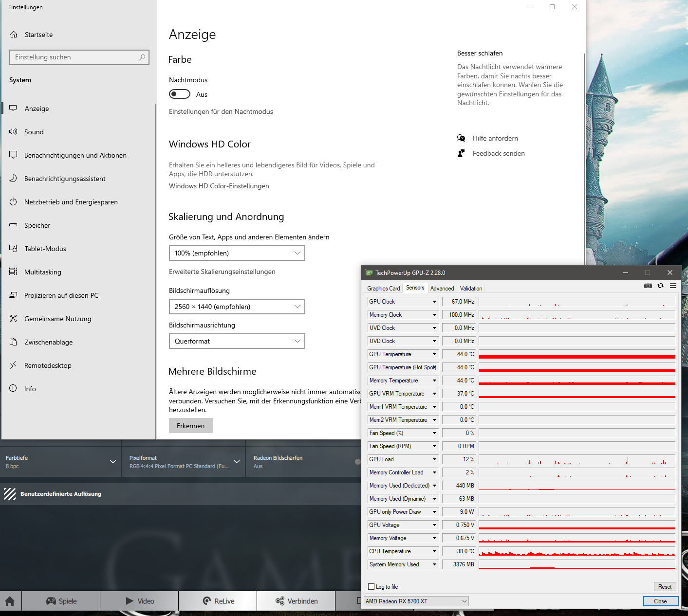Open Bildschirmauflösung dropdown 2560 × 1440
Viewport: 688px width, 616px height.
coord(237,307)
